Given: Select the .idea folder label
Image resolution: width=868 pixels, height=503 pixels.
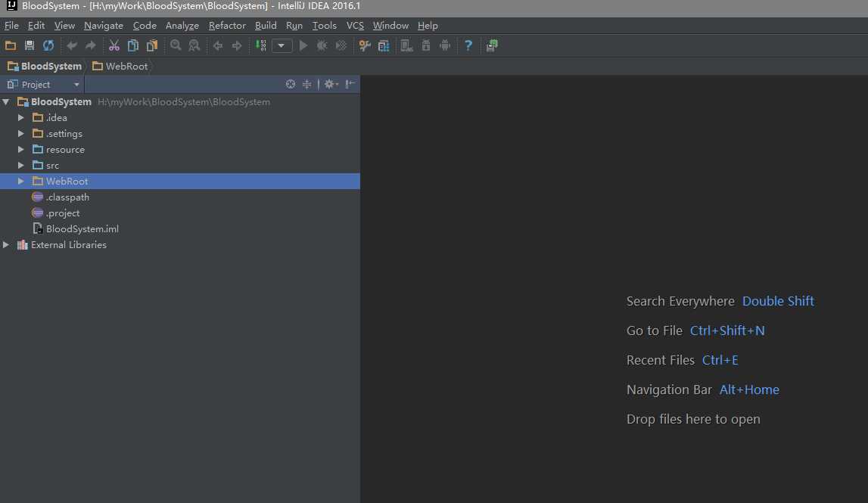Looking at the screenshot, I should tap(57, 118).
